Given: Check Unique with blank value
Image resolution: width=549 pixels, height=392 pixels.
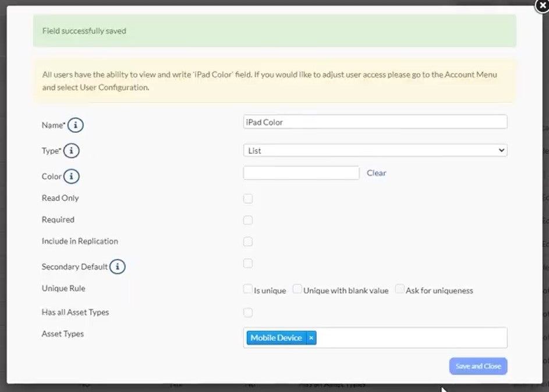Looking at the screenshot, I should (297, 289).
